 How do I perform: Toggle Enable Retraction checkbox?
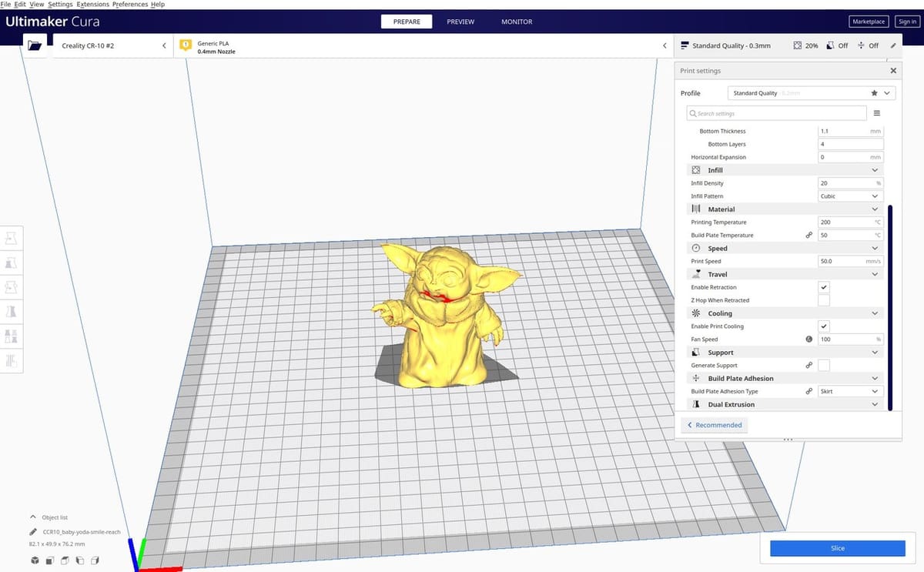(824, 287)
